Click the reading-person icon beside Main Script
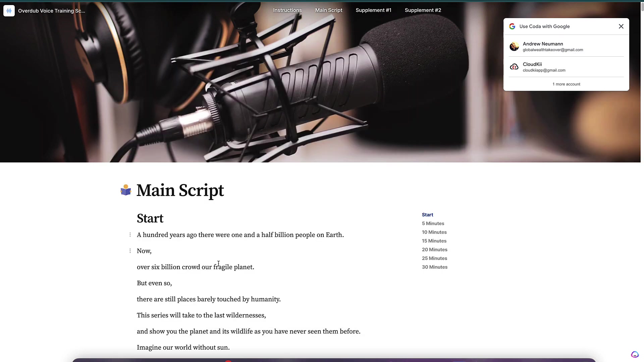The image size is (644, 362). tap(126, 190)
